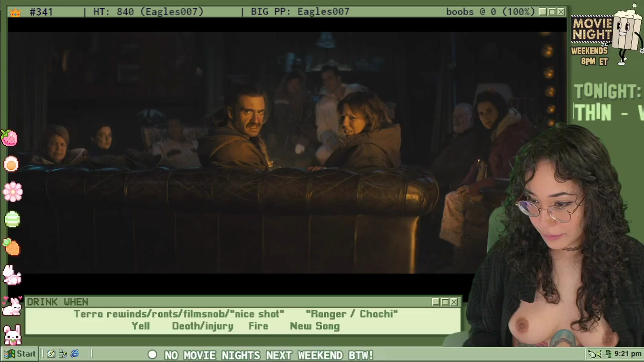Click the Fire drink rule
Screen dimensions: 644x362
pos(258,326)
